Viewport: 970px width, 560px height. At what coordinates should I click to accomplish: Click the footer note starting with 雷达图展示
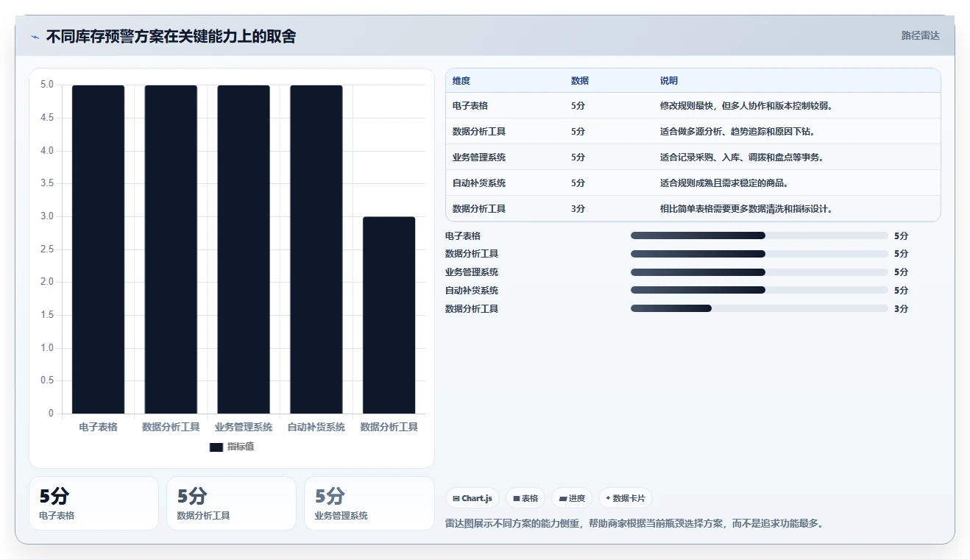(634, 524)
